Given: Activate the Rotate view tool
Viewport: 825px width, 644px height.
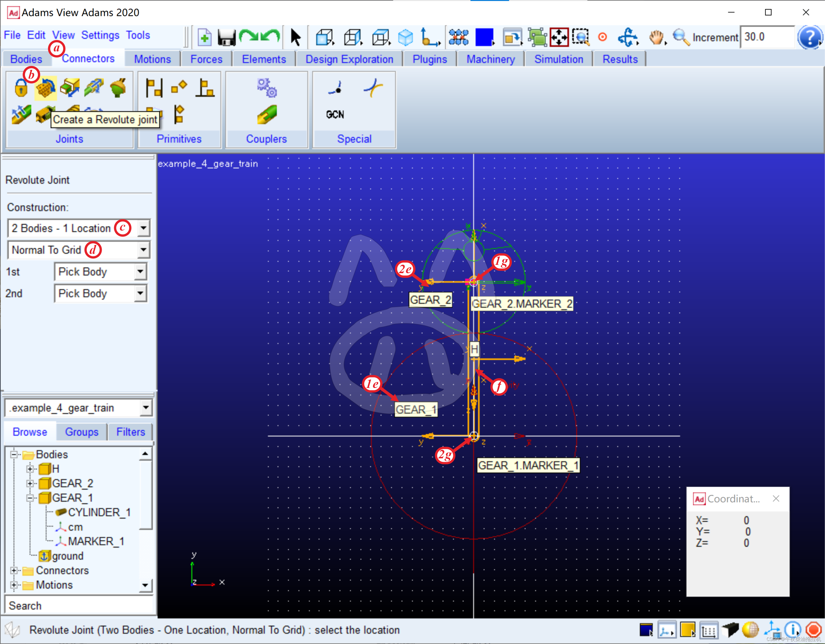Looking at the screenshot, I should 627,37.
